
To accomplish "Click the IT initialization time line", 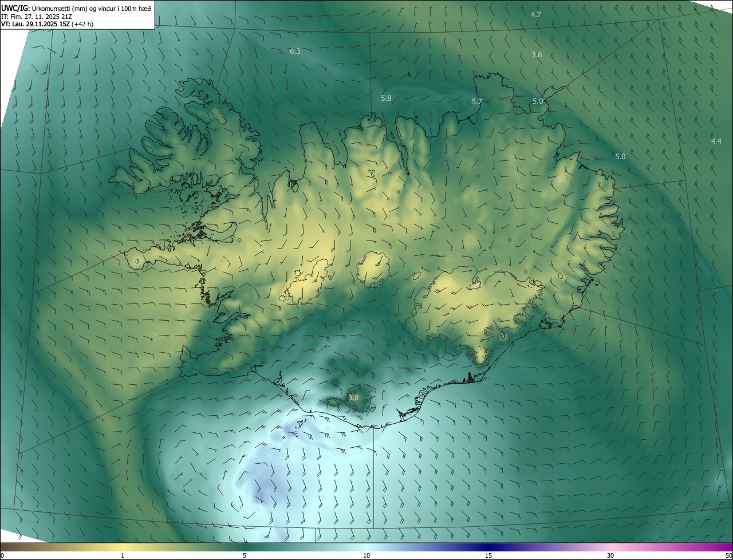I will coord(36,17).
